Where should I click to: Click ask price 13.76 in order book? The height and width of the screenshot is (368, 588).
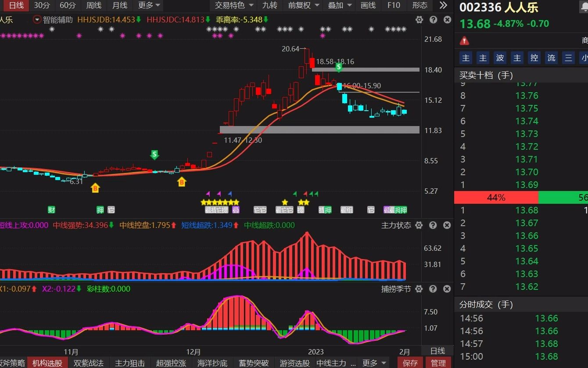pyautogui.click(x=527, y=96)
